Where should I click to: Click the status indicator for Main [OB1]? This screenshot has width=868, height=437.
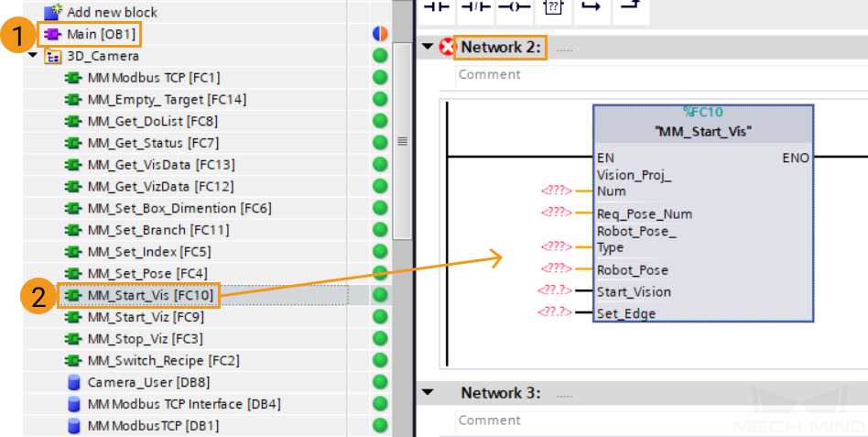(x=380, y=34)
